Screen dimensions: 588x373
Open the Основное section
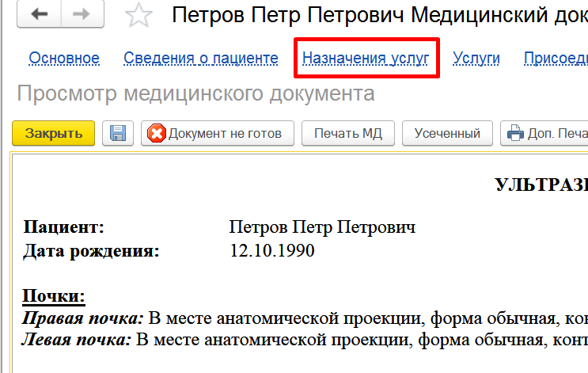point(64,58)
